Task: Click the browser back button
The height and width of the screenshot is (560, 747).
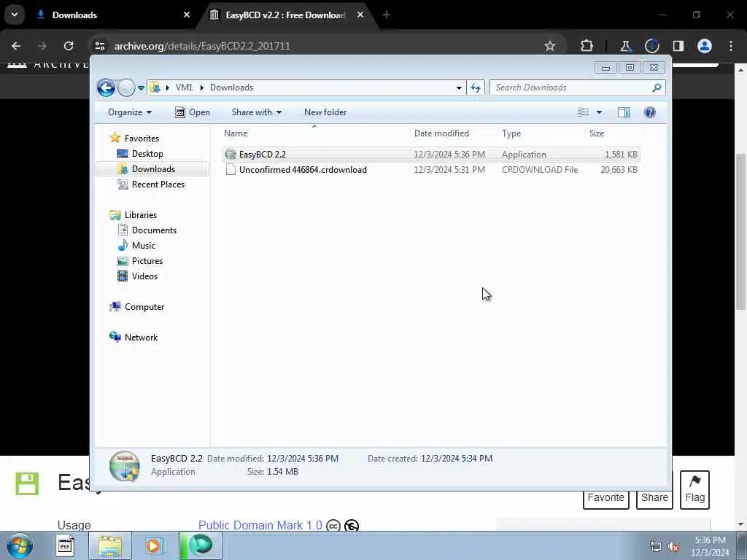Action: coord(16,46)
